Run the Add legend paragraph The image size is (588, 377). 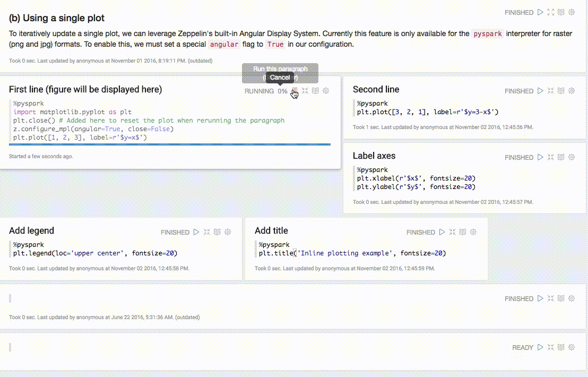(196, 232)
